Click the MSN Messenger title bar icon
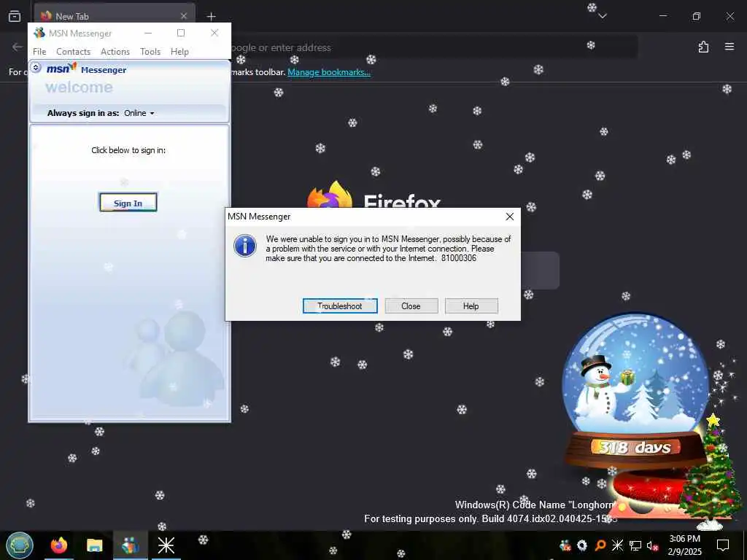The width and height of the screenshot is (747, 560). 39,33
